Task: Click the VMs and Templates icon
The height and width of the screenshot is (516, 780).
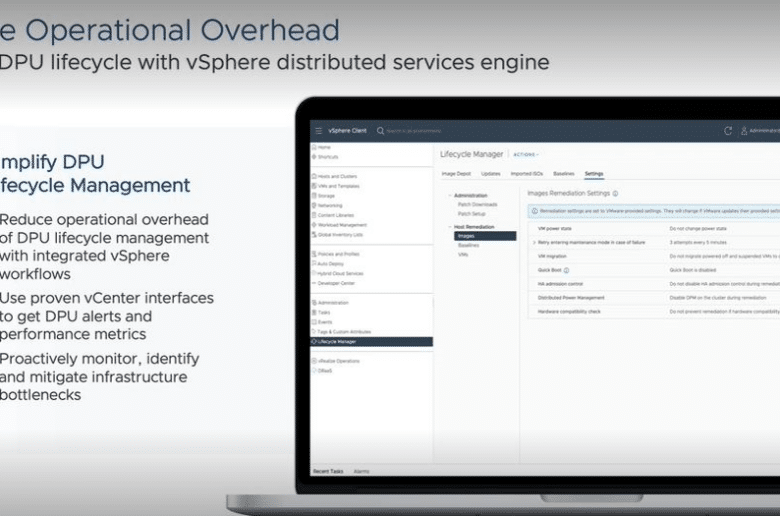Action: (314, 186)
